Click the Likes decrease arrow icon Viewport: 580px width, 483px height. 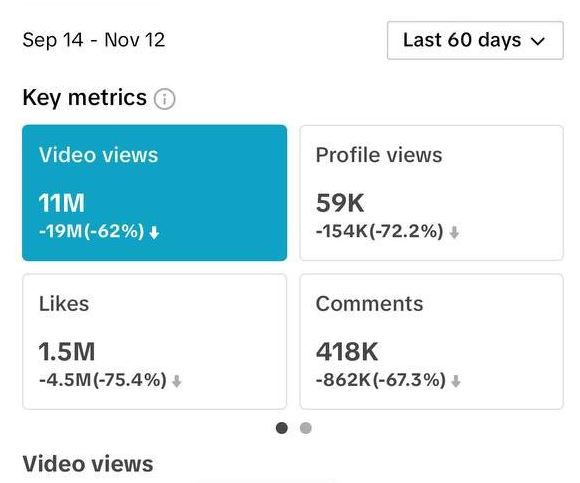tap(177, 381)
